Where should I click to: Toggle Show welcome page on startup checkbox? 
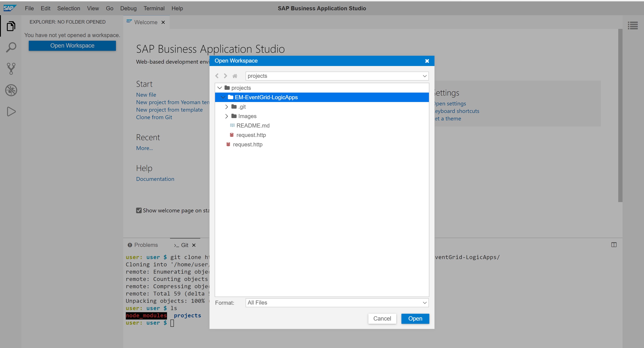tap(139, 210)
